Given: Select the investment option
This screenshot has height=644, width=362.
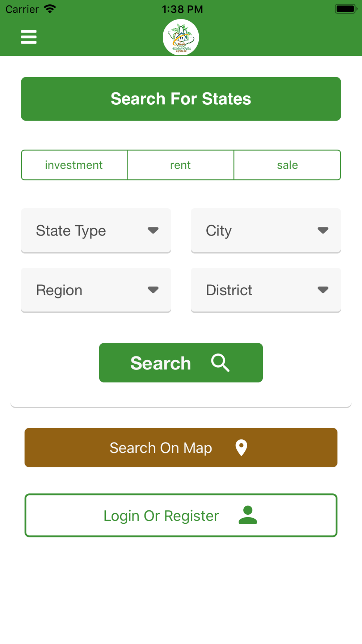Looking at the screenshot, I should [74, 165].
